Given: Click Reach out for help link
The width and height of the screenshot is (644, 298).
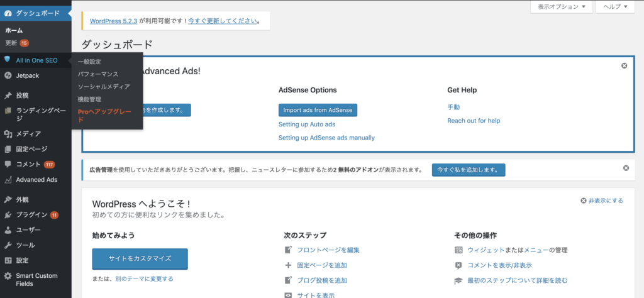Looking at the screenshot, I should [474, 121].
